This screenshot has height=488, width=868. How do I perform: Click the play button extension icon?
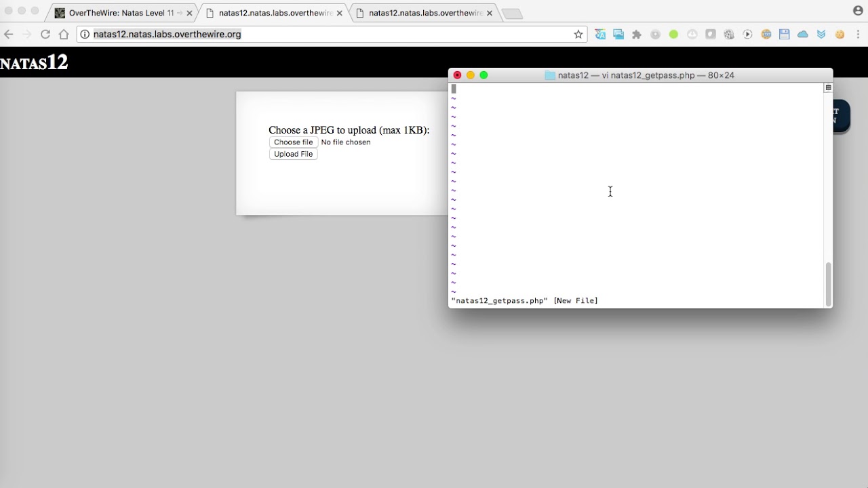pyautogui.click(x=747, y=35)
